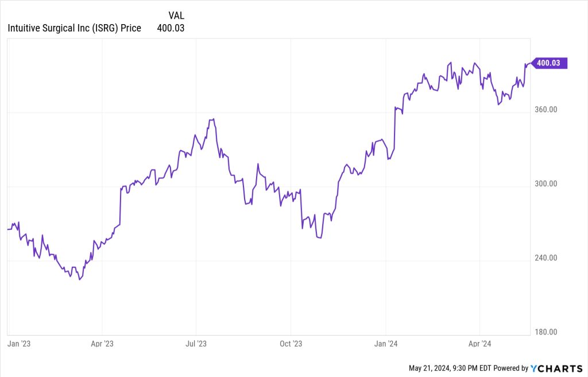Click the Apr '24 date label

coord(479,344)
